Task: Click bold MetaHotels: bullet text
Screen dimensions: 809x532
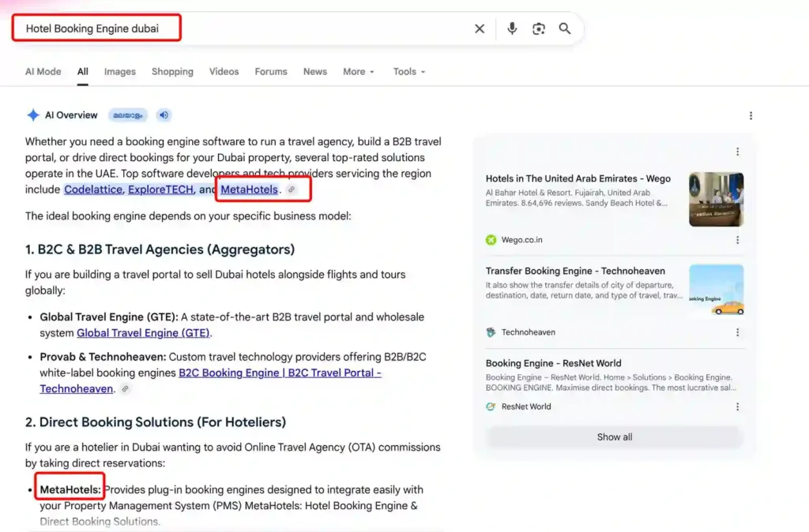Action: click(70, 489)
